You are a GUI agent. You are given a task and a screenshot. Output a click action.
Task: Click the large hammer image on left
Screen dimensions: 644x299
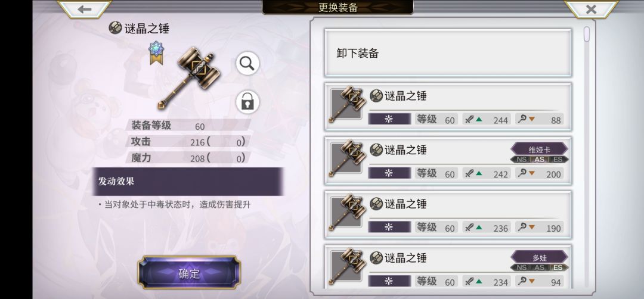(x=188, y=78)
